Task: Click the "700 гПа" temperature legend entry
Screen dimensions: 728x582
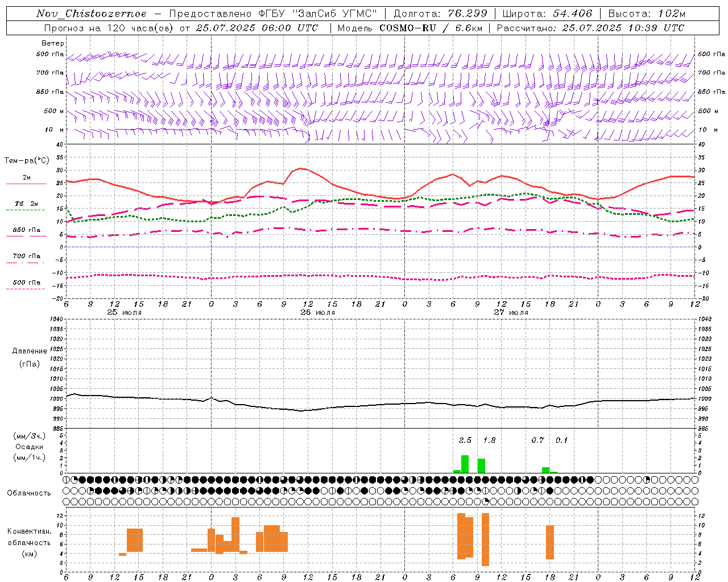Action: (x=26, y=256)
